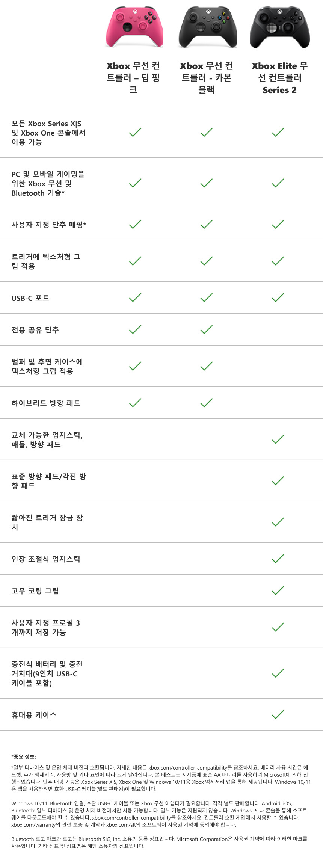
Task: Click the Deep Pink Xbox controller image
Action: 134,27
